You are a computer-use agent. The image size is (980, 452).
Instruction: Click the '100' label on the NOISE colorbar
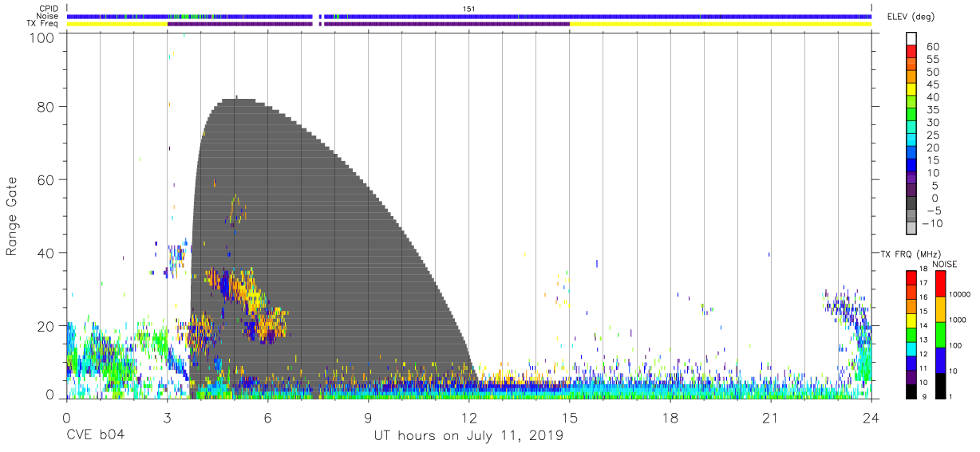coord(956,346)
